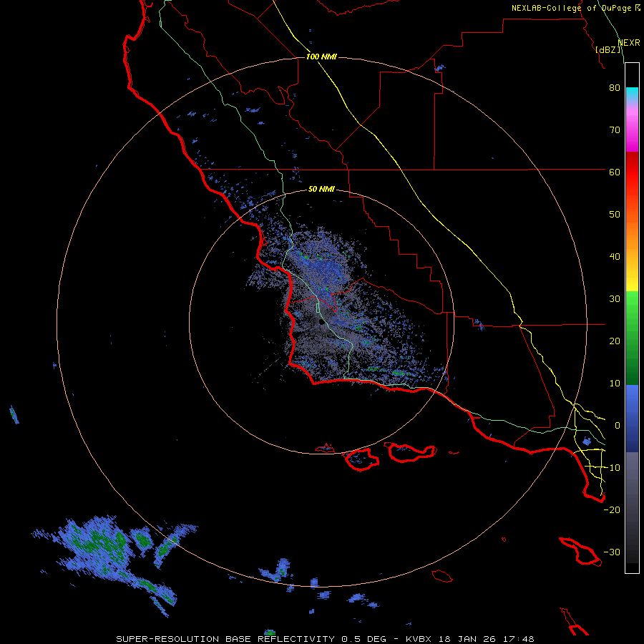Click the cyan top of the color bar
Screen dimensions: 644x644
tap(632, 94)
